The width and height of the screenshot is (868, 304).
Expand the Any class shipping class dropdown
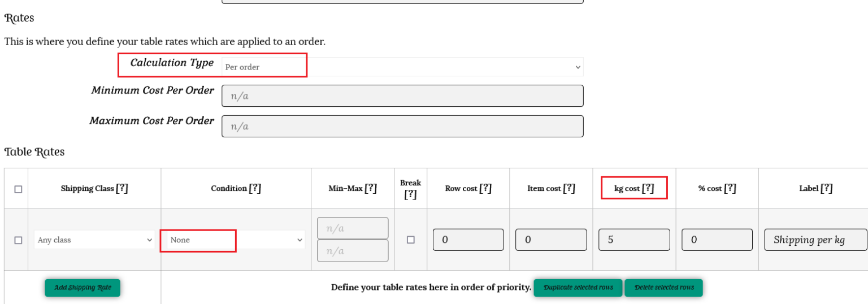(x=94, y=240)
